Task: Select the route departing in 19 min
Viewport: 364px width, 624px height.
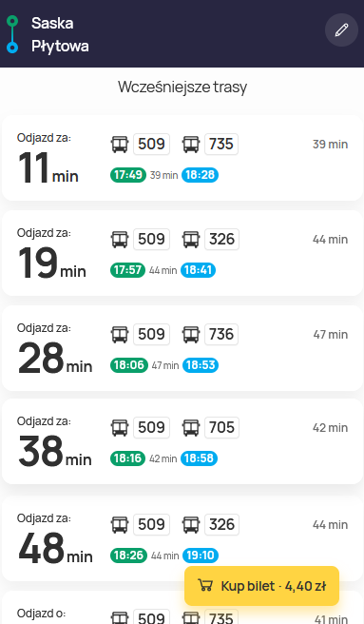Action: [x=182, y=253]
